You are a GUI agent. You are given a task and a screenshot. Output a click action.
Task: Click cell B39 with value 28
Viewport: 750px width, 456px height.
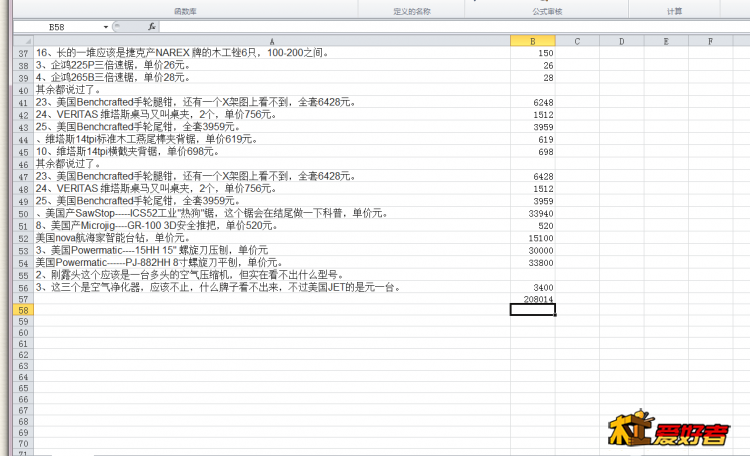pyautogui.click(x=532, y=78)
